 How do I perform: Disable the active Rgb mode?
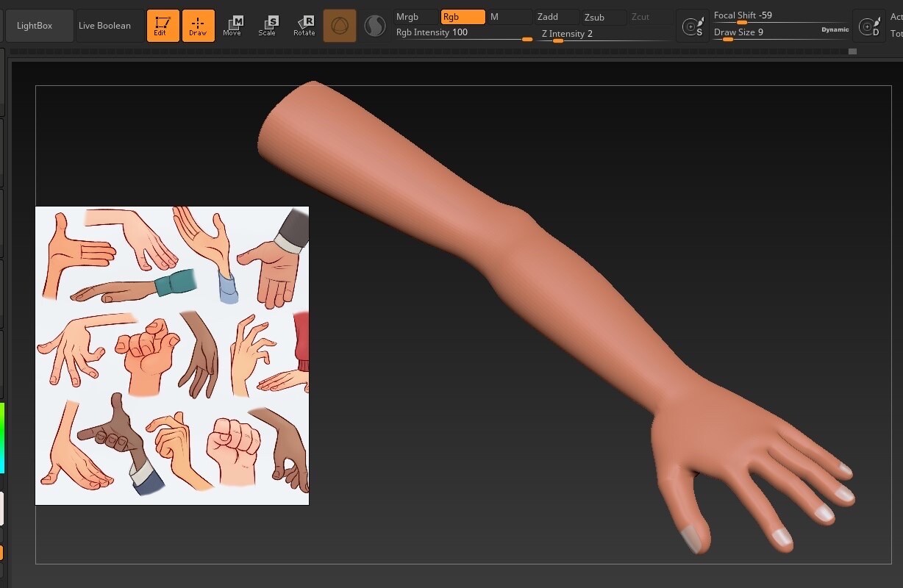(463, 16)
